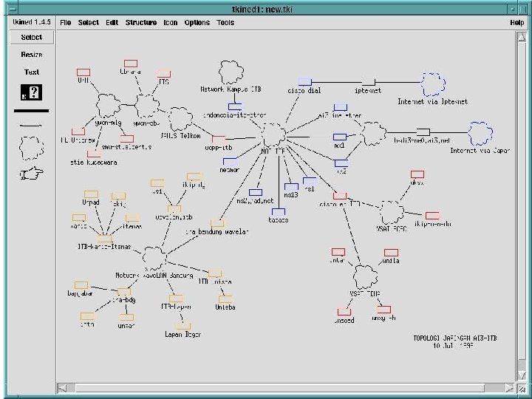Viewport: 532px width, 399px height.
Task: Select the wavelan.itb node box
Action: click(174, 209)
